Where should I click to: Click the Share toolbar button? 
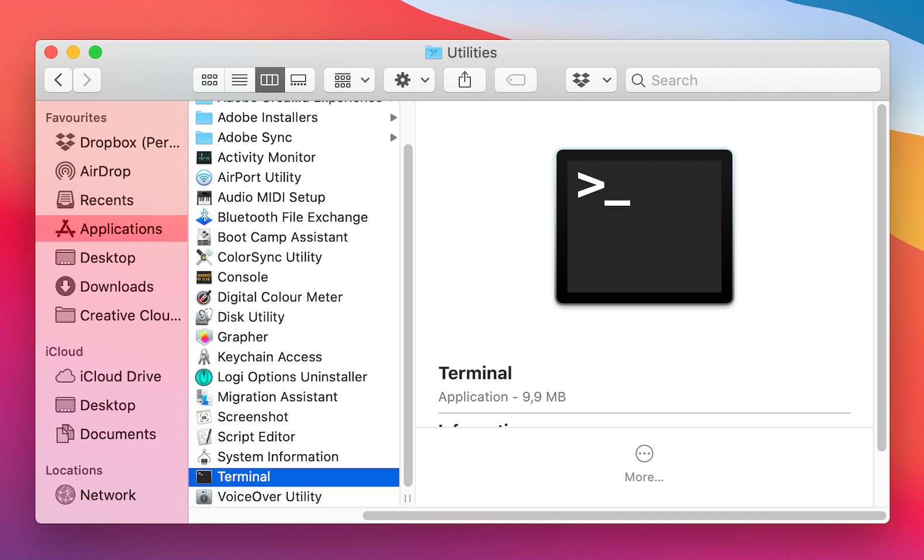tap(464, 80)
